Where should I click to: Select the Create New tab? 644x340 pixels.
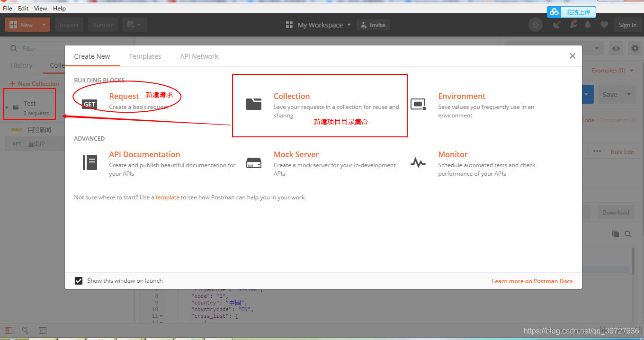point(92,56)
